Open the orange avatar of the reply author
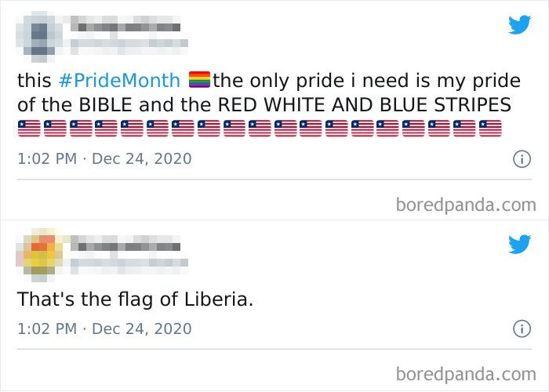Viewport: 549px width, 392px height. click(x=38, y=253)
